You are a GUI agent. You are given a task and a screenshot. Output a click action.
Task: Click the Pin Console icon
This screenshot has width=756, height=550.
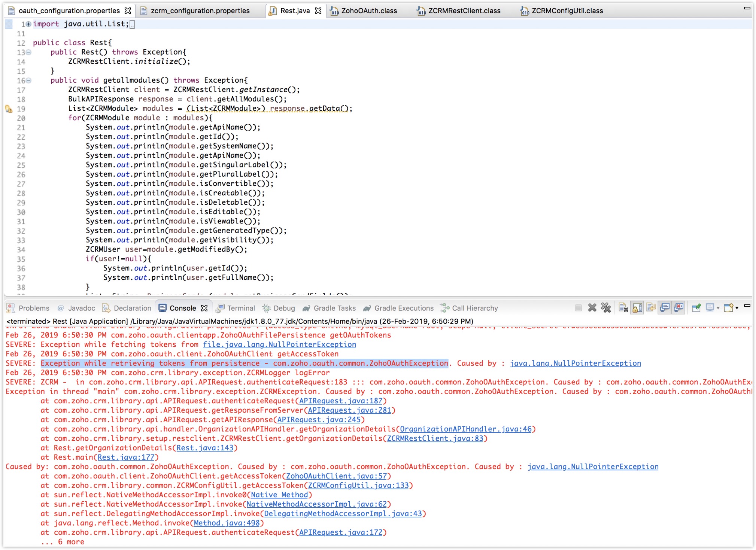click(696, 308)
